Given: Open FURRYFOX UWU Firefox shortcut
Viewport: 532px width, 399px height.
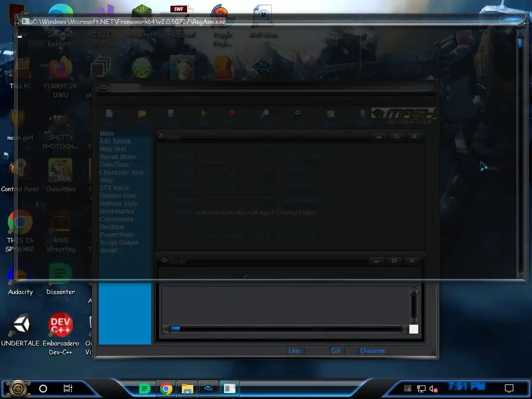Looking at the screenshot, I should coord(60,77).
